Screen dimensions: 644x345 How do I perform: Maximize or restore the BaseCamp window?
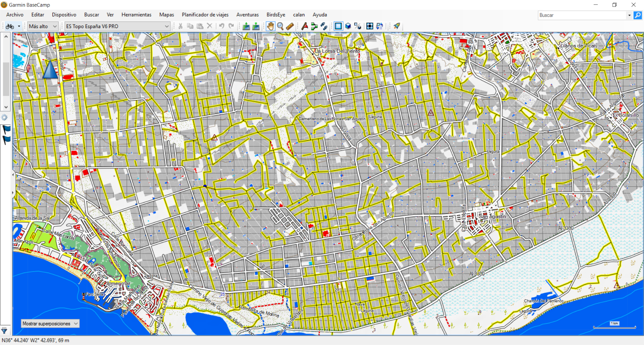[x=615, y=5]
